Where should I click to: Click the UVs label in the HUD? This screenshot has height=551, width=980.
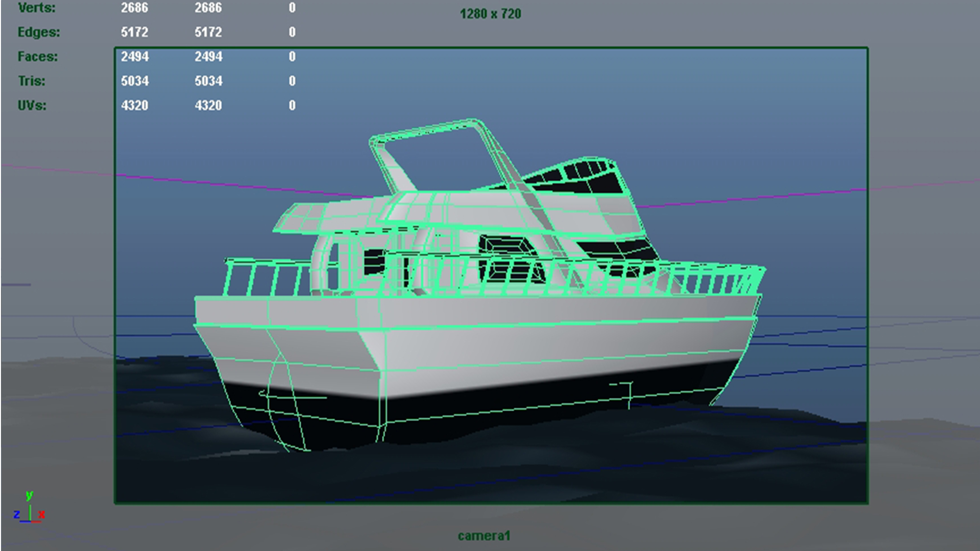32,106
